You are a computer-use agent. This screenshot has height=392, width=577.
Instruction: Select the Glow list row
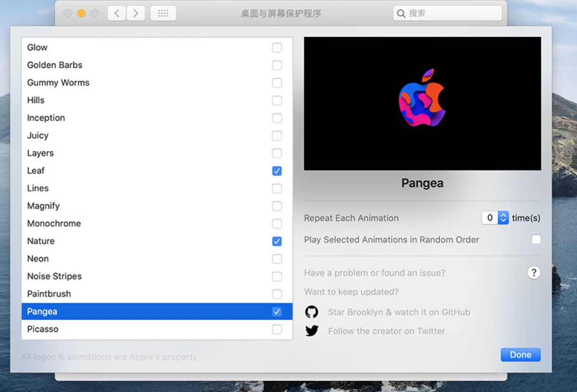click(157, 47)
